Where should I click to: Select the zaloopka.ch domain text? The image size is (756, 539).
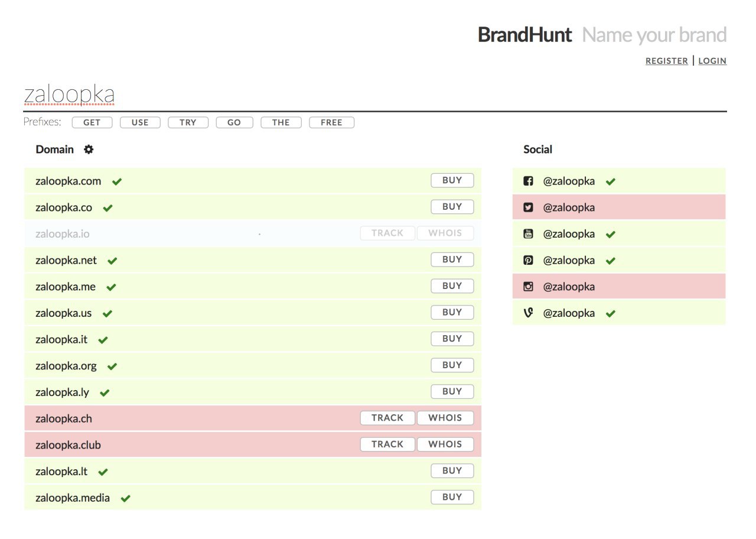click(x=64, y=418)
